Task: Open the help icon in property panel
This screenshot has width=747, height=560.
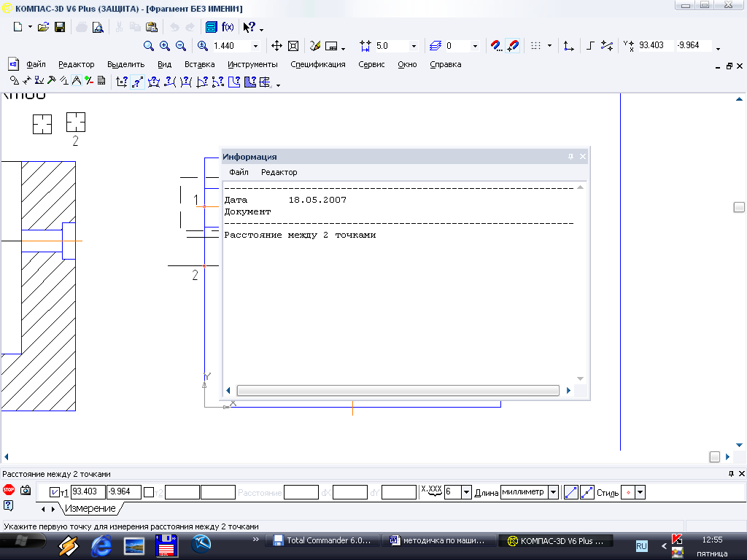Action: [8, 505]
